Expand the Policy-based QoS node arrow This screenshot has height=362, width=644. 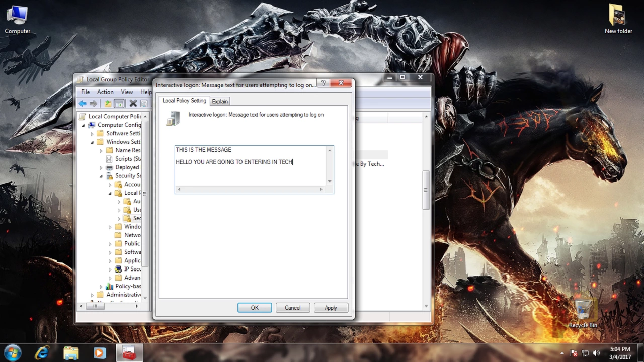tap(101, 286)
